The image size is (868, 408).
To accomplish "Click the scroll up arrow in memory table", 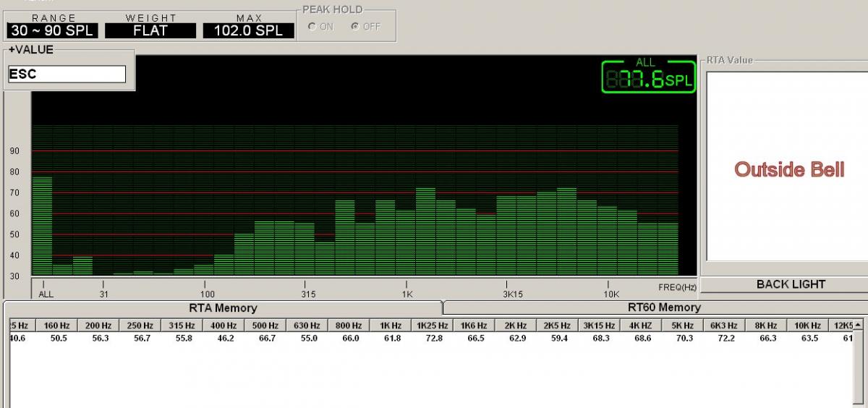I will click(859, 325).
